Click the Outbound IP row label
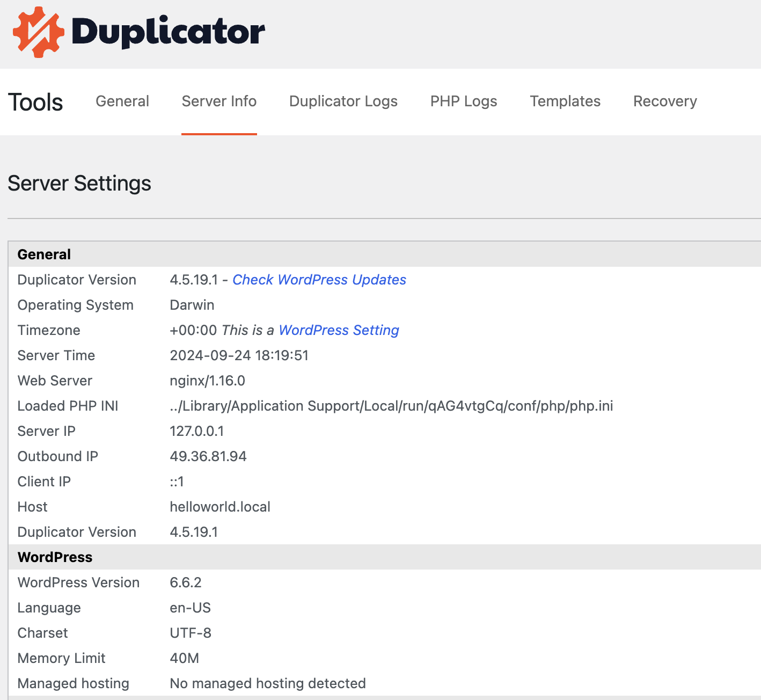 tap(58, 456)
